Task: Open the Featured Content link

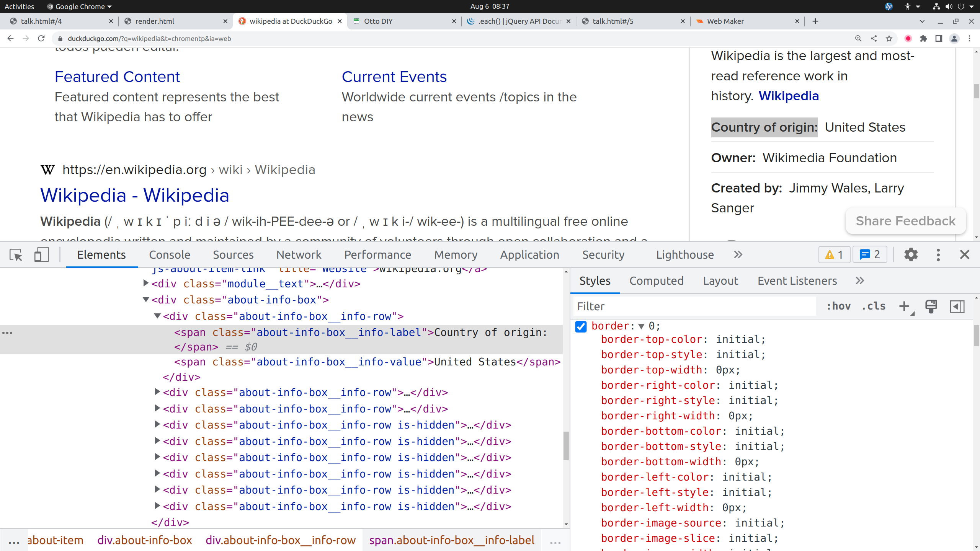Action: coord(117,77)
